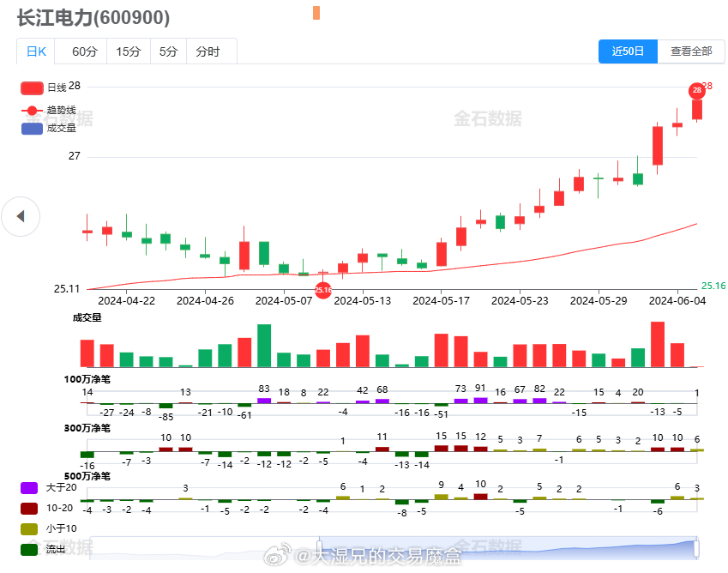This screenshot has width=728, height=573.
Task: Toggle the 流出 green legend
Action: 43,549
